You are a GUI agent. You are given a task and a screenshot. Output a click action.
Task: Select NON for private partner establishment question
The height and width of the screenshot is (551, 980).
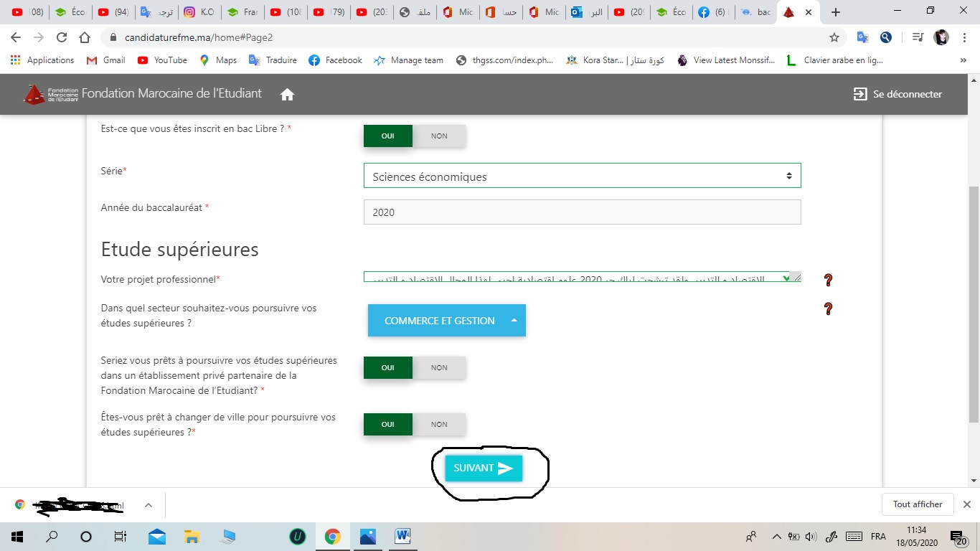click(x=439, y=368)
